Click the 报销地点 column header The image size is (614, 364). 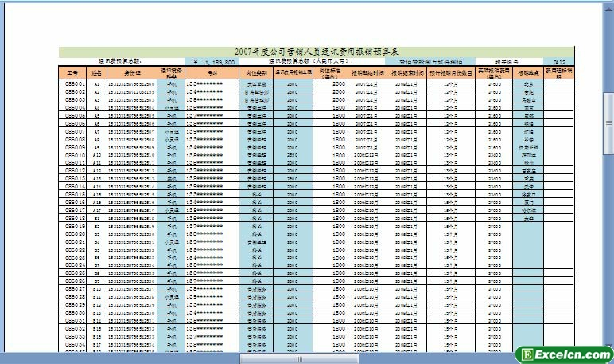pyautogui.click(x=528, y=73)
